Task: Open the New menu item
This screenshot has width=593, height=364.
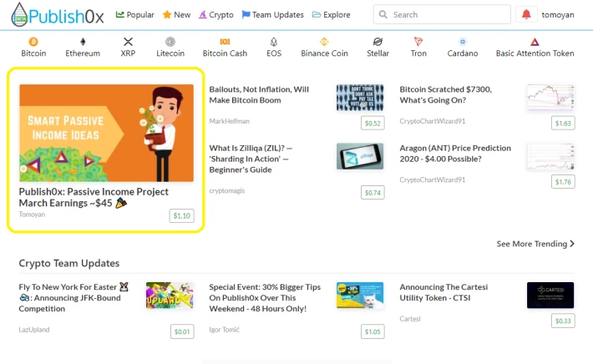Action: (176, 15)
